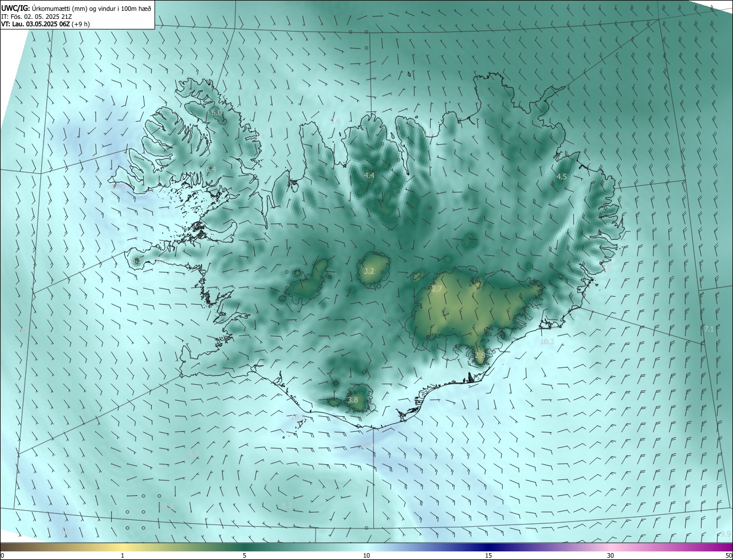The height and width of the screenshot is (560, 733).
Task: Click the 3.8 value on the southern glacier
Action: [x=353, y=400]
